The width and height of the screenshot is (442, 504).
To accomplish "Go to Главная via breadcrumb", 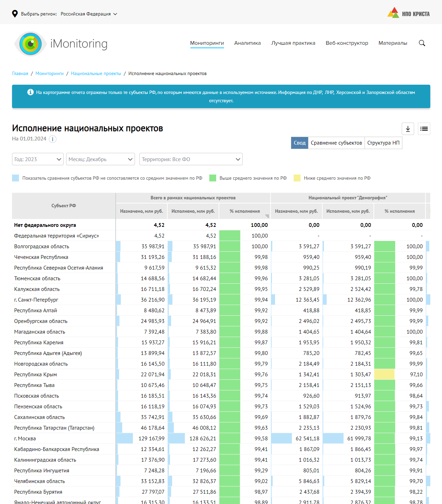I will (x=20, y=74).
